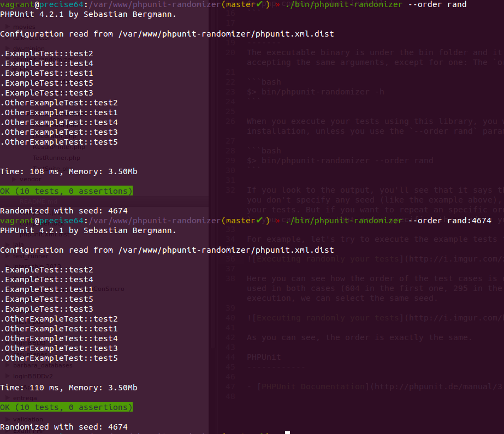This screenshot has width=504, height=434.
Task: Click the imgur image link on editor line 40
Action: tap(375, 318)
